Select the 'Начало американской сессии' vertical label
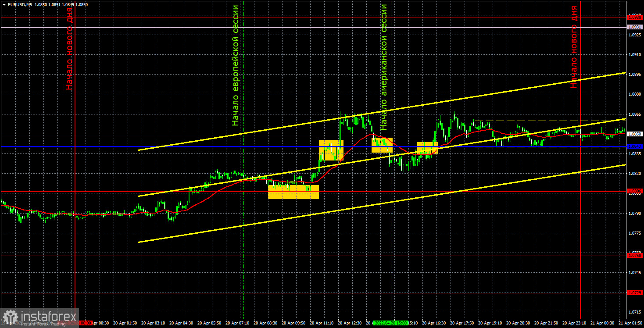The image size is (644, 328). (384, 67)
